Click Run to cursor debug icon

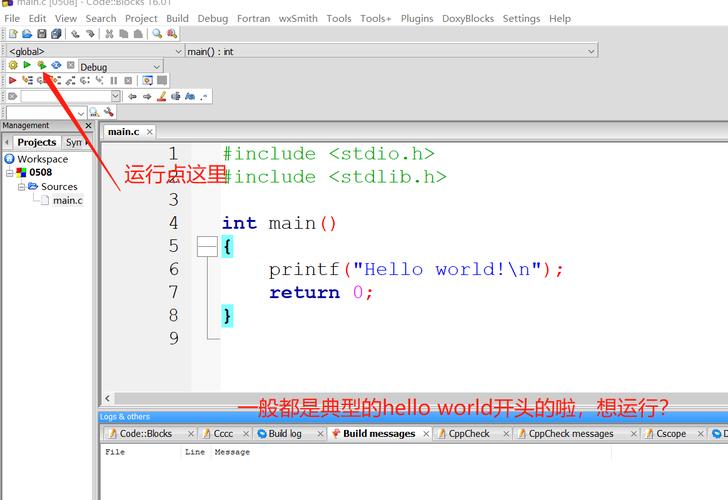pos(27,80)
